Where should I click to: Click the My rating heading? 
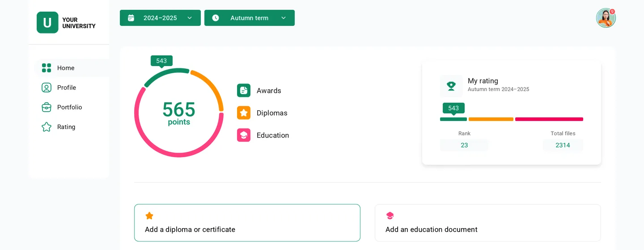[x=483, y=81]
